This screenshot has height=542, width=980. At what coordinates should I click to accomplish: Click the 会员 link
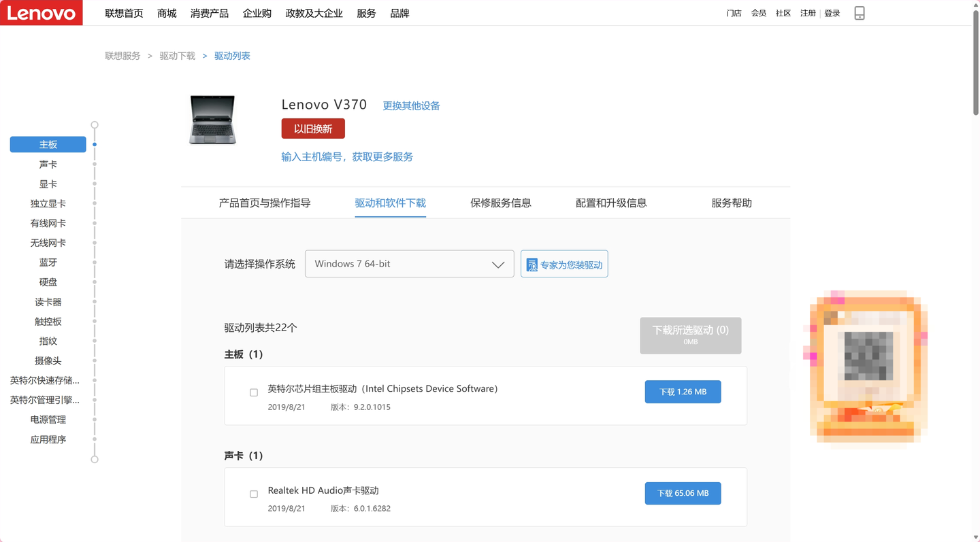pos(759,13)
